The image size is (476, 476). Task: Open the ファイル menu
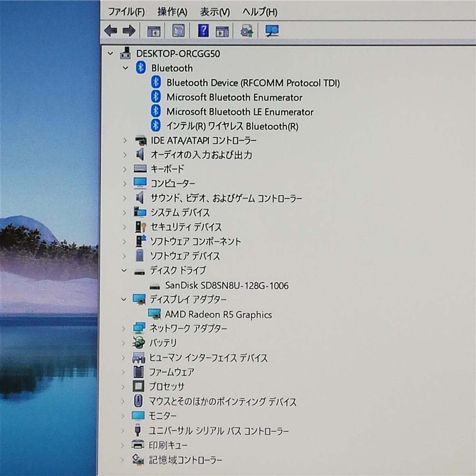[126, 11]
